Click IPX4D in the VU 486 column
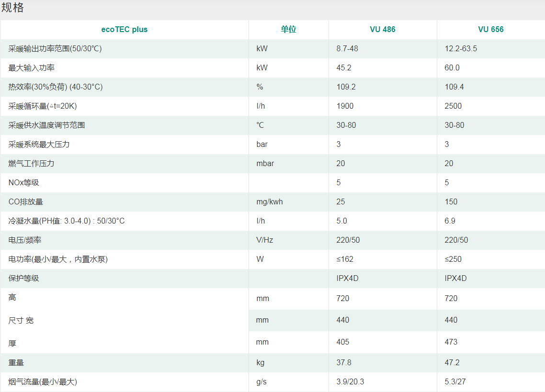This screenshot has height=392, width=545. 348,279
